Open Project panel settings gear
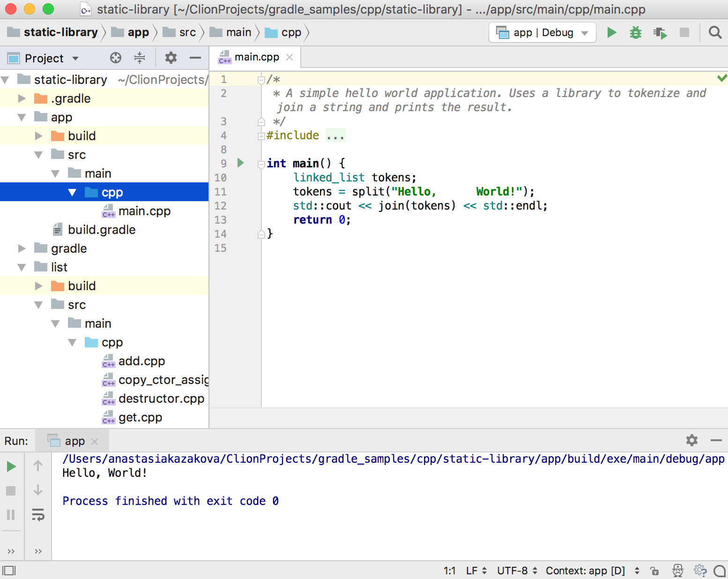The image size is (728, 579). coord(171,58)
